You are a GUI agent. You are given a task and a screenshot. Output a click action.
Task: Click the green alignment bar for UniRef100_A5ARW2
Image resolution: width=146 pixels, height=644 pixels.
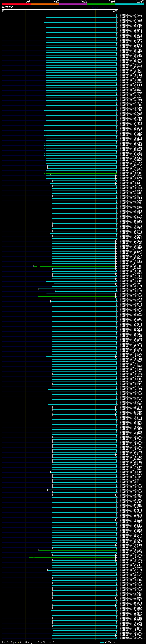81,173
